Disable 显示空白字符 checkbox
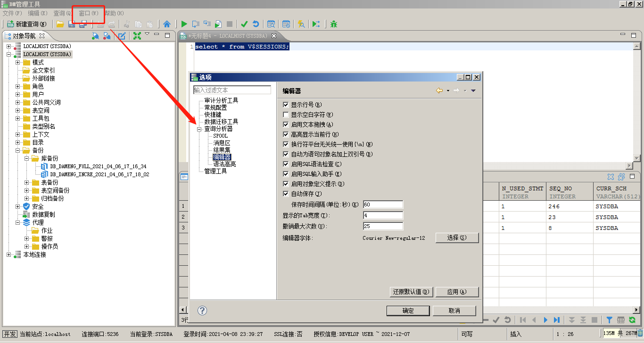Image resolution: width=644 pixels, height=343 pixels. (285, 114)
